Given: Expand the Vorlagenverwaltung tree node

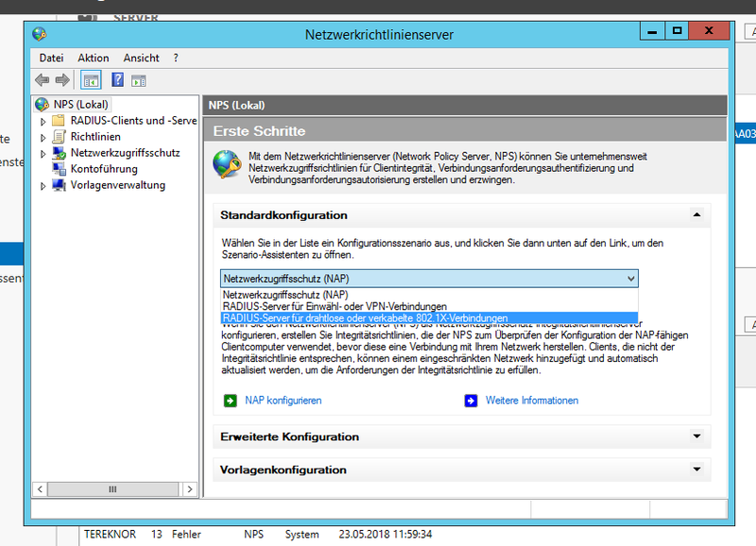Looking at the screenshot, I should click(x=43, y=185).
